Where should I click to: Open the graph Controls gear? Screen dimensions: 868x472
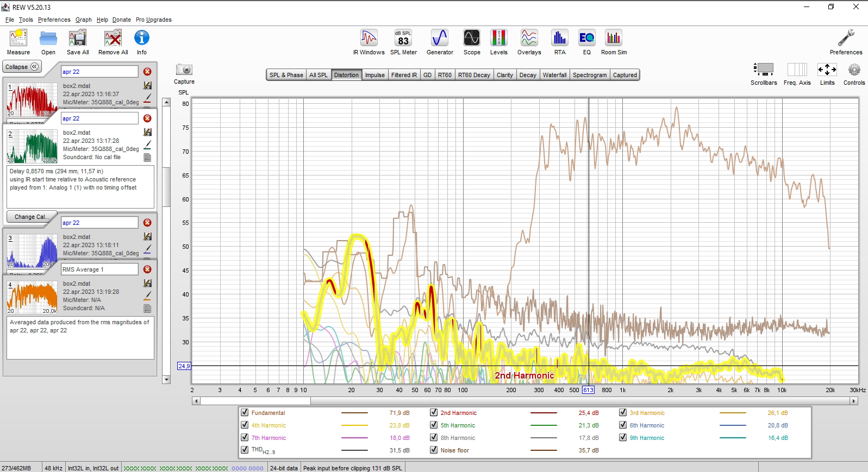pyautogui.click(x=854, y=70)
